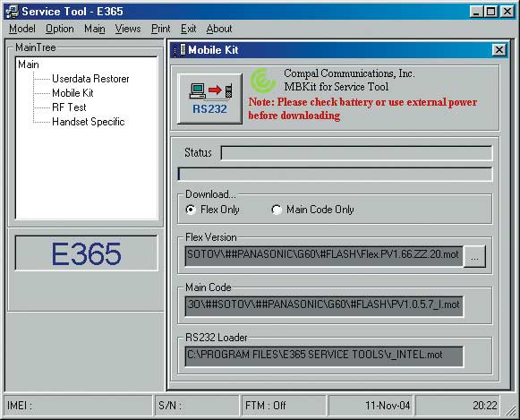Click the download progress bar
520x420 pixels.
click(x=335, y=174)
